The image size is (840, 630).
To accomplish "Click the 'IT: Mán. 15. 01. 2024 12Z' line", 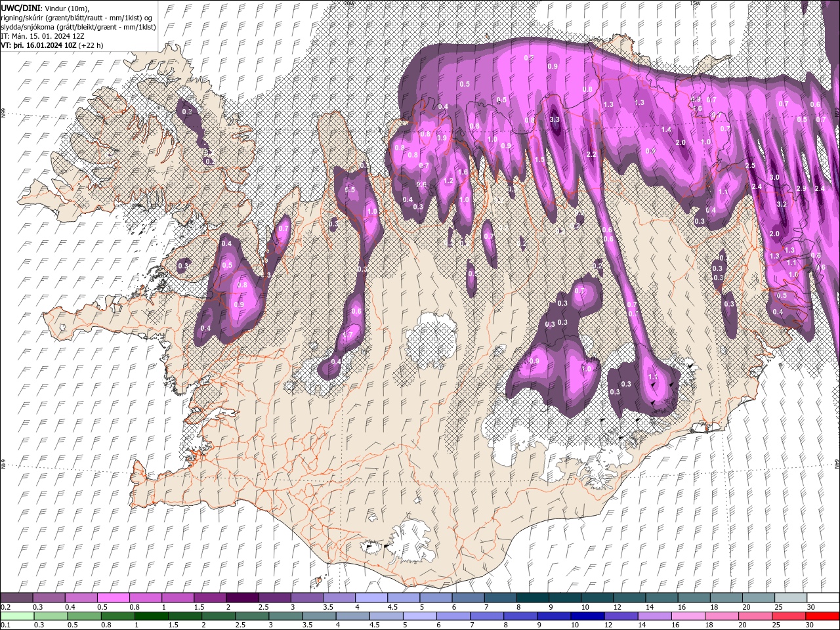I will coord(44,36).
